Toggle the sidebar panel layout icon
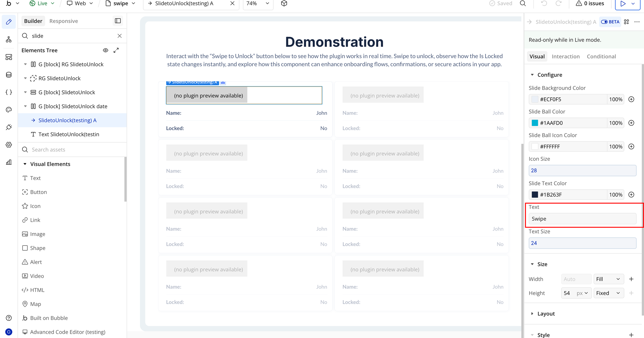The height and width of the screenshot is (338, 644). pos(118,21)
